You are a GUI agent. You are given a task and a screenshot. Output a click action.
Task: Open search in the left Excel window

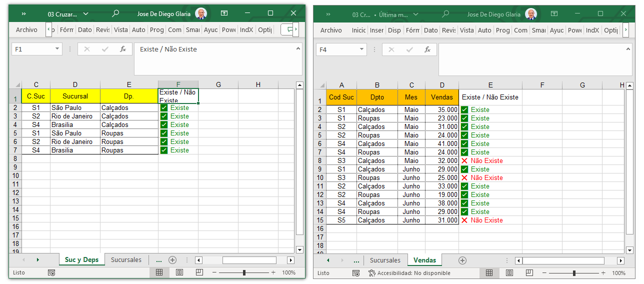pyautogui.click(x=115, y=13)
